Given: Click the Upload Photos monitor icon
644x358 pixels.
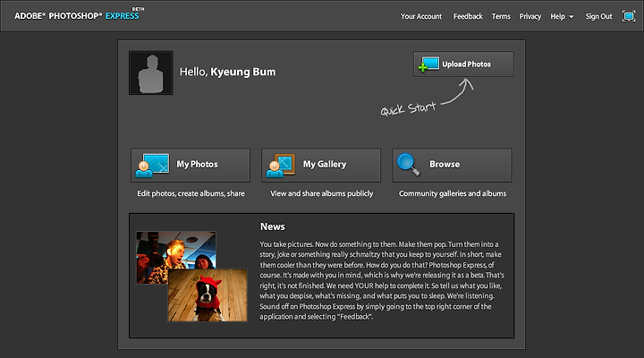Looking at the screenshot, I should tap(428, 64).
